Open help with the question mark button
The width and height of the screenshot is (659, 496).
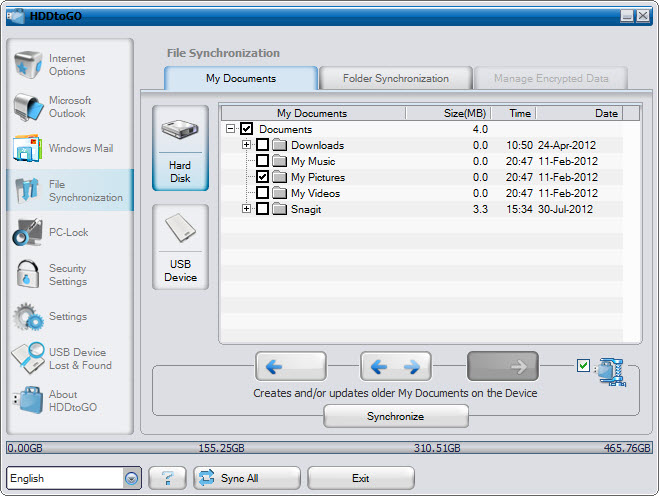point(167,478)
